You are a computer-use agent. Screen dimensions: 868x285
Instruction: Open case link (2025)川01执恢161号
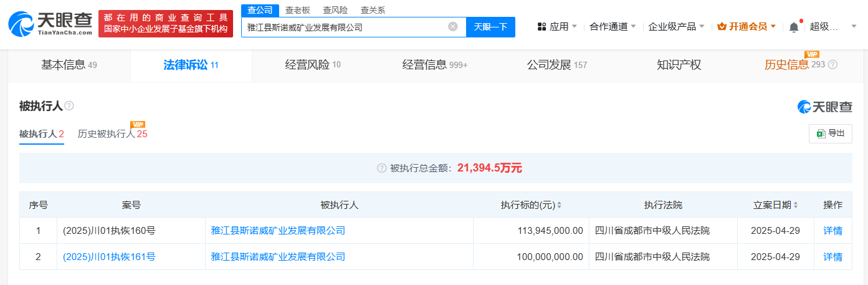click(x=109, y=257)
